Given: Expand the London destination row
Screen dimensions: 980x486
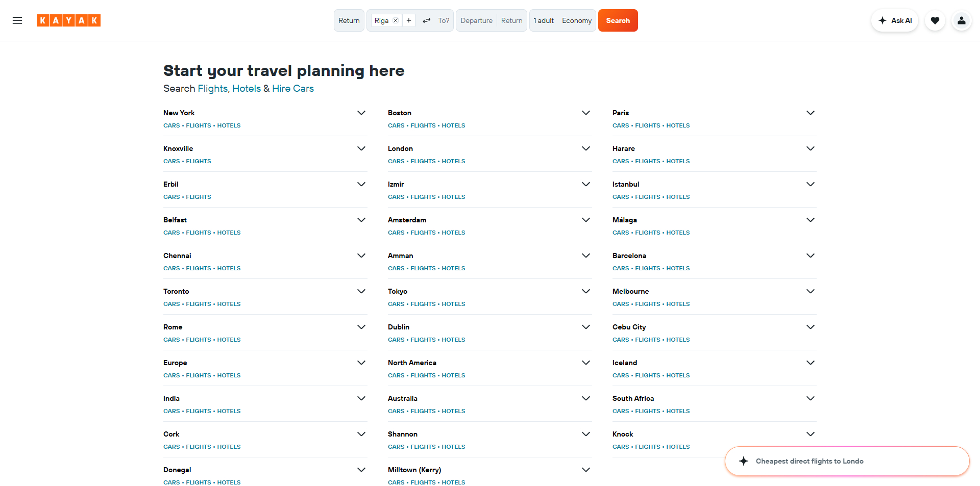Looking at the screenshot, I should point(586,148).
